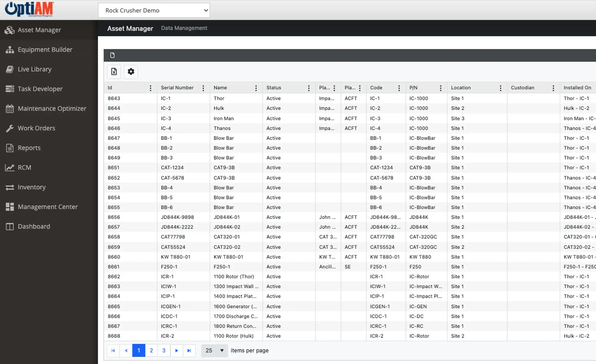Click the Maintenance Optimizer calendar icon

pyautogui.click(x=10, y=109)
